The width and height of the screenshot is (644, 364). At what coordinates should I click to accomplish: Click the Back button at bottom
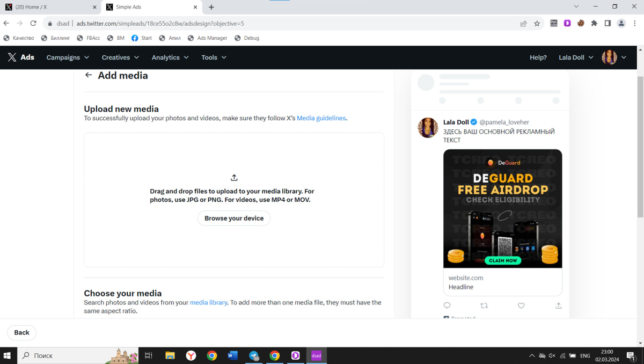21,332
